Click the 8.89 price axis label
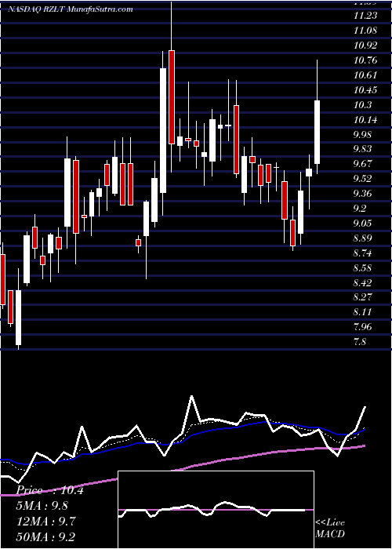Screen dimensions: 392x549 click(364, 238)
